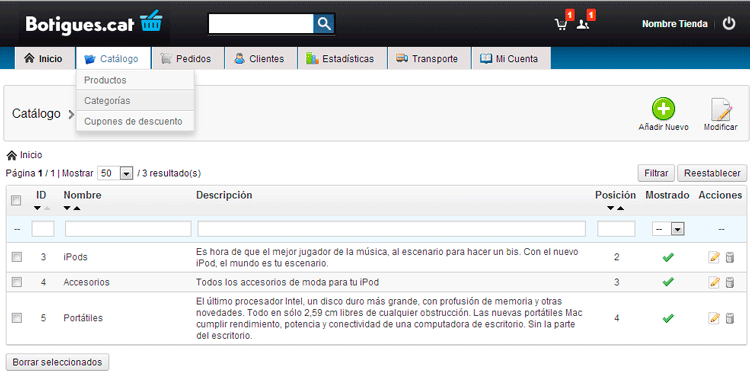Open the shopping cart notifications icon
Image resolution: width=750 pixels, height=375 pixels.
(x=561, y=24)
